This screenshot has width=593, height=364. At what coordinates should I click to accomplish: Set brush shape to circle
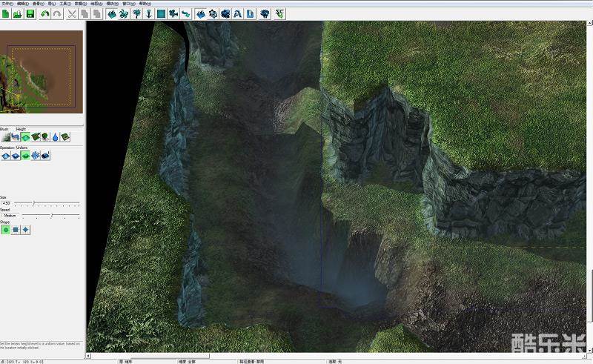point(6,230)
